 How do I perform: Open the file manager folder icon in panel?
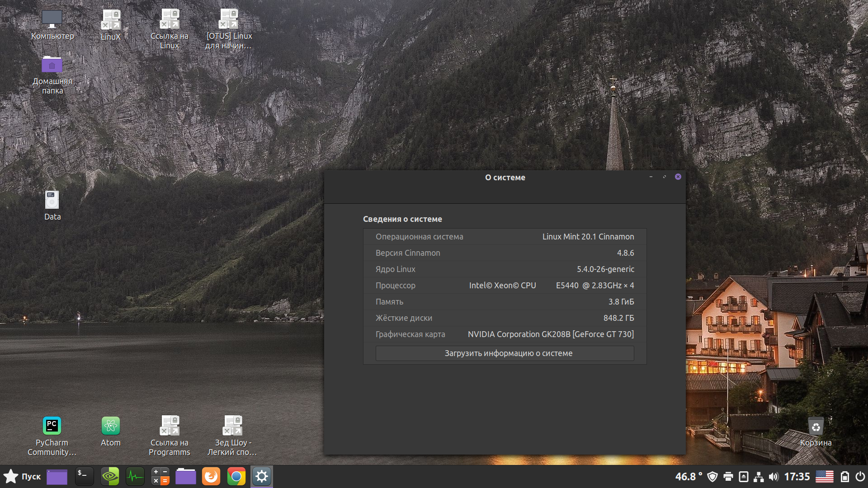click(186, 476)
